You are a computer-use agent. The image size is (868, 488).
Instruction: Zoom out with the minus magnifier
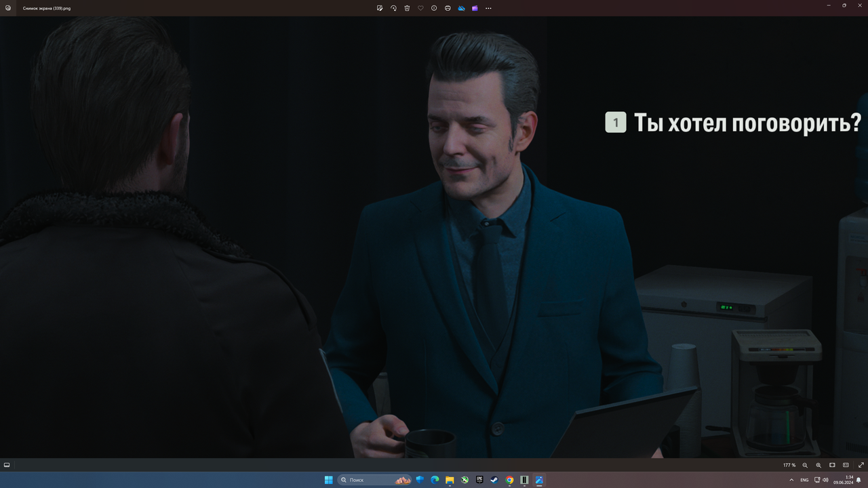[805, 466]
